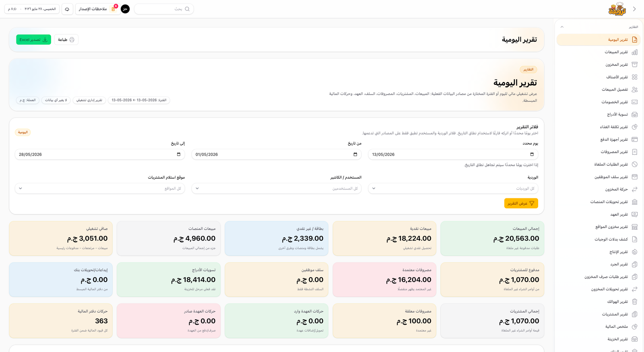The height and width of the screenshot is (352, 644).
Task: Click the date and time chip in top bar
Action: (32, 9)
